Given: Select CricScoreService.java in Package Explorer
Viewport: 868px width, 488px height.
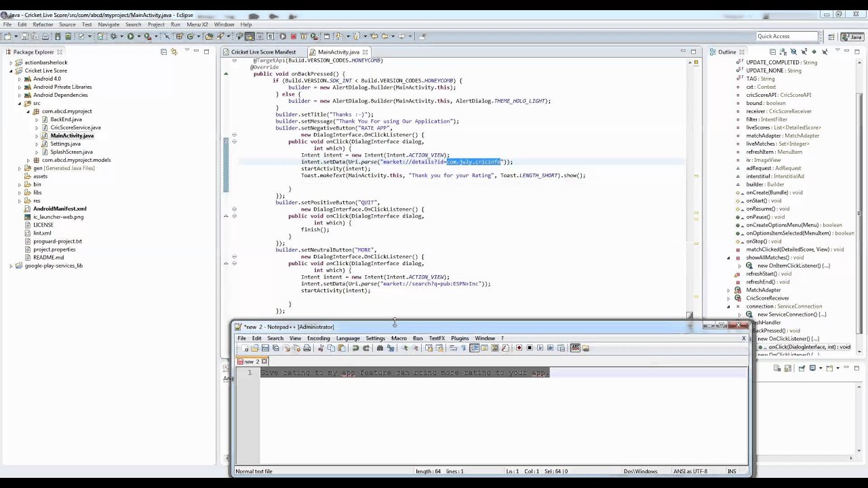Looking at the screenshot, I should (x=75, y=127).
